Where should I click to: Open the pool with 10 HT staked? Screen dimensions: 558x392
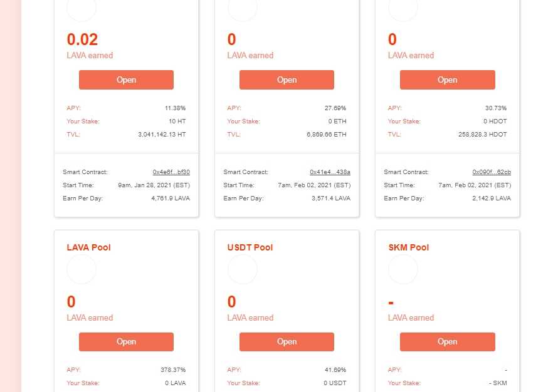coord(126,80)
